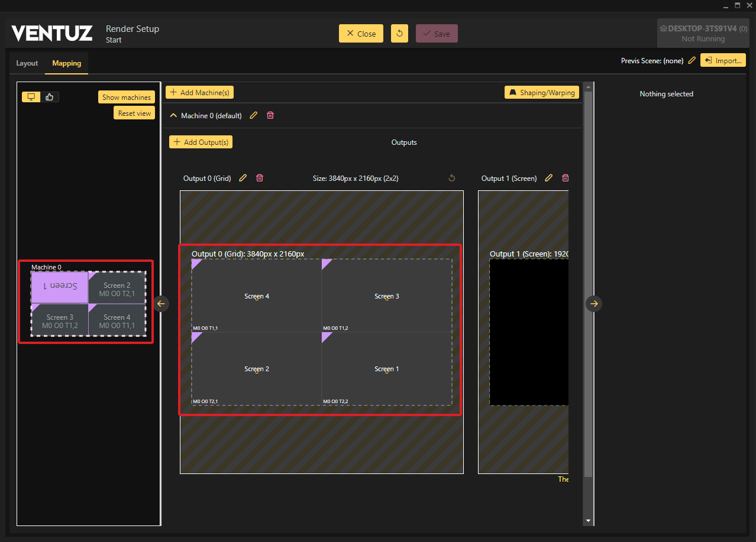Click the Add Machine(s) button
The height and width of the screenshot is (542, 756).
click(x=199, y=92)
